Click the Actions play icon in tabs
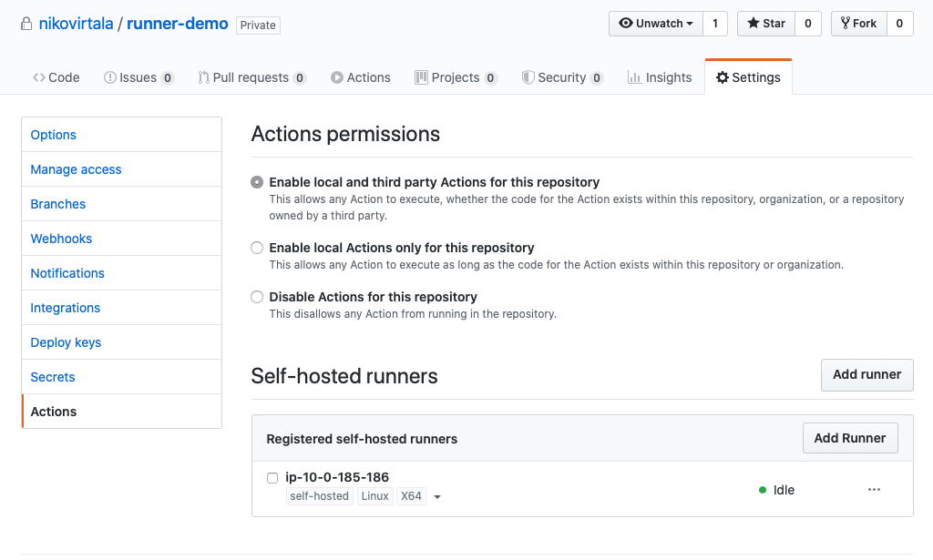 [x=337, y=77]
